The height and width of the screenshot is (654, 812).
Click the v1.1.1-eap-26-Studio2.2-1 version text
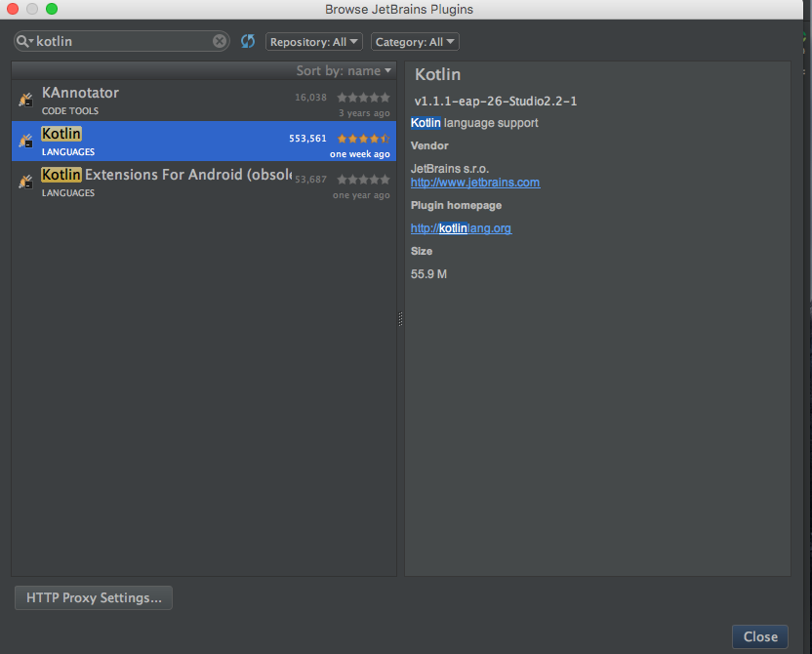pyautogui.click(x=496, y=101)
